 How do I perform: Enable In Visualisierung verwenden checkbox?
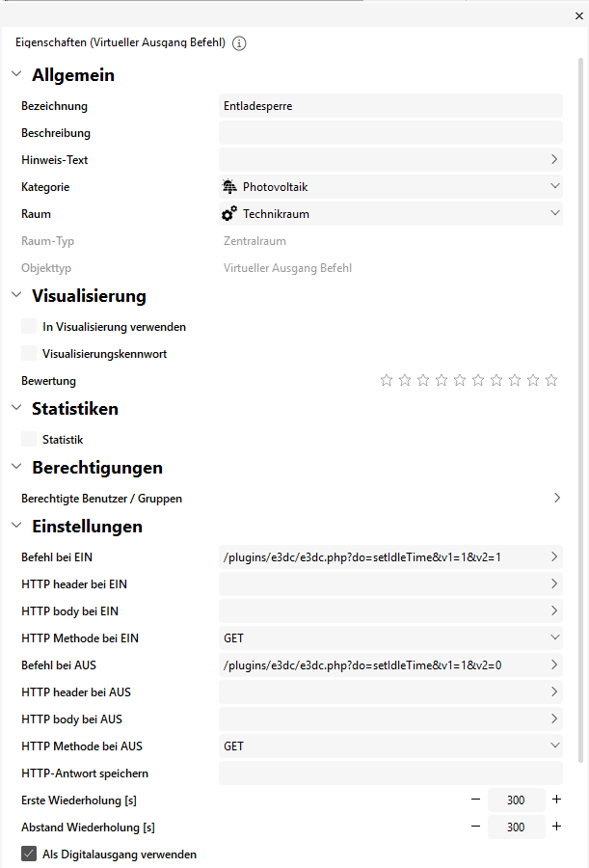tap(29, 327)
